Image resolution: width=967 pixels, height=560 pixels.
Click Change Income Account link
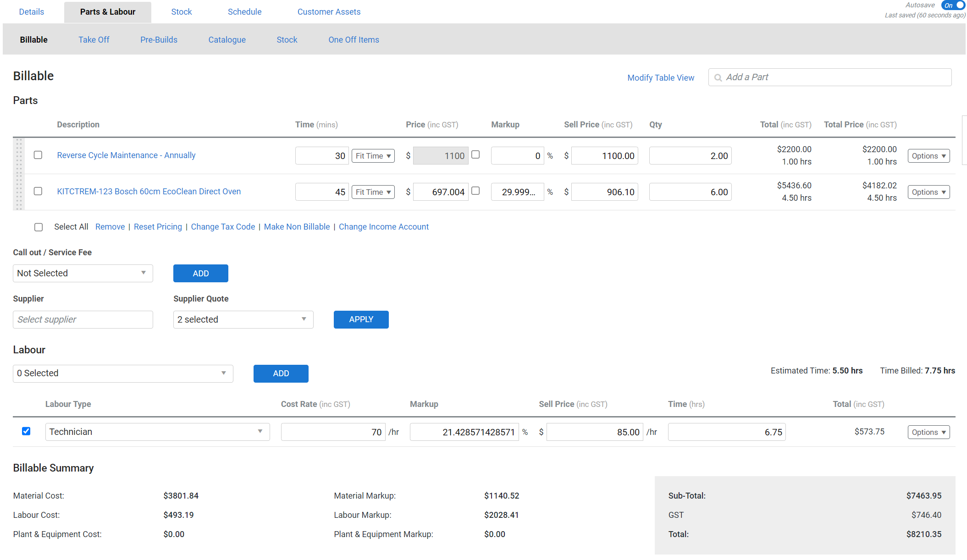tap(384, 227)
